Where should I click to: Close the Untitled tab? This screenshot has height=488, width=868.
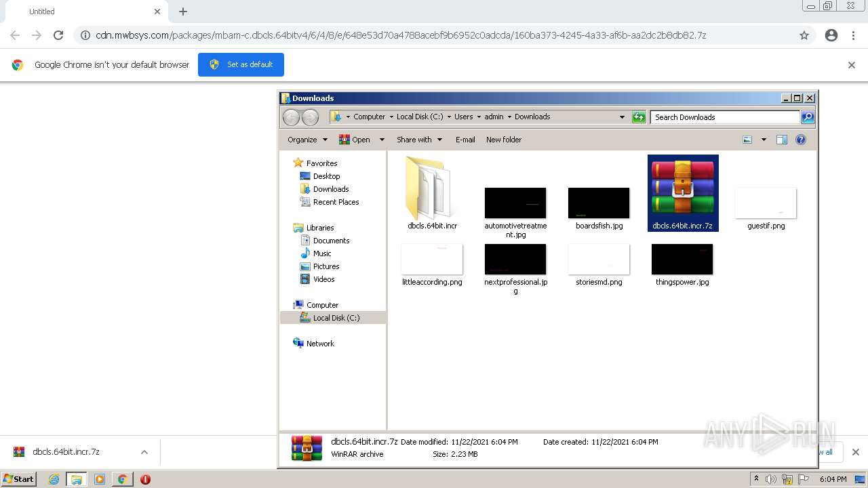pyautogui.click(x=157, y=12)
